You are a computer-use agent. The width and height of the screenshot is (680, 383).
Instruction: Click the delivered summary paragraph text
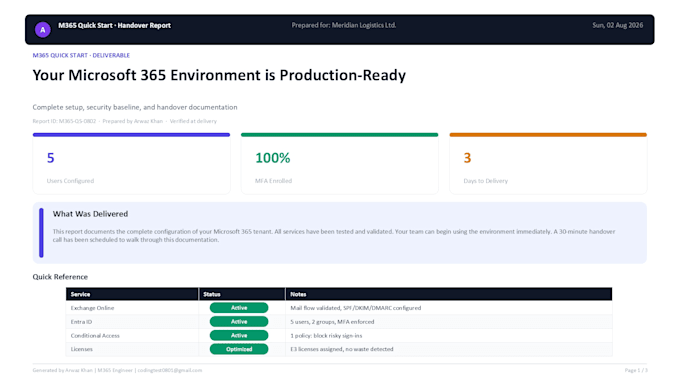coord(334,236)
